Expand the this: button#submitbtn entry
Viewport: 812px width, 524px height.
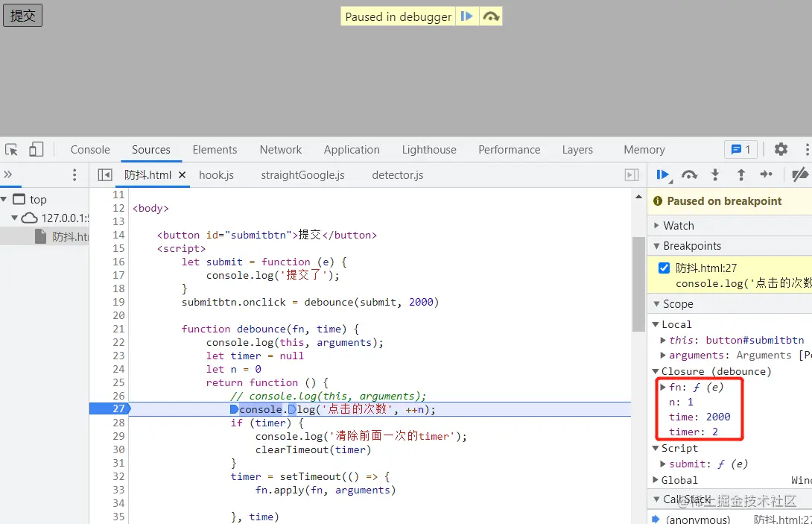tap(663, 340)
